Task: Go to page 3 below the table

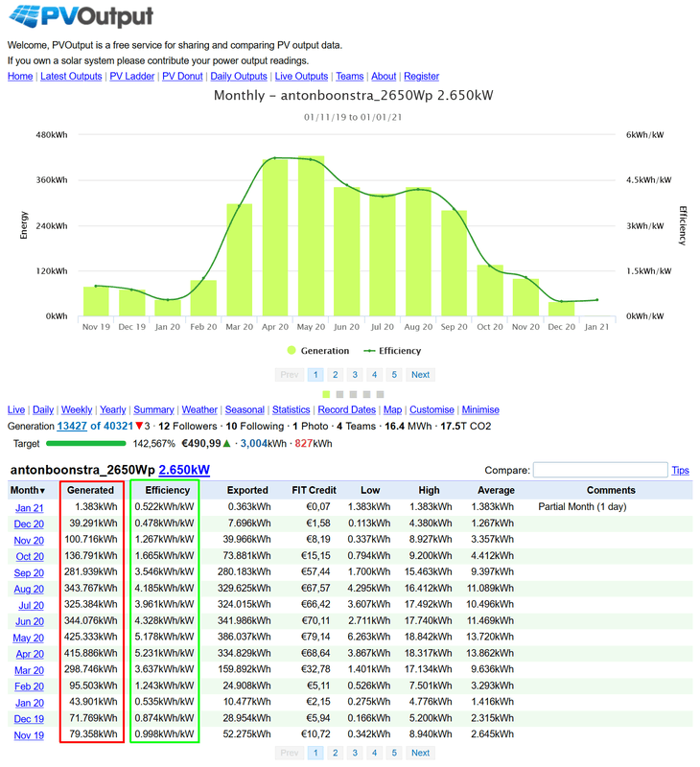Action: 355,753
